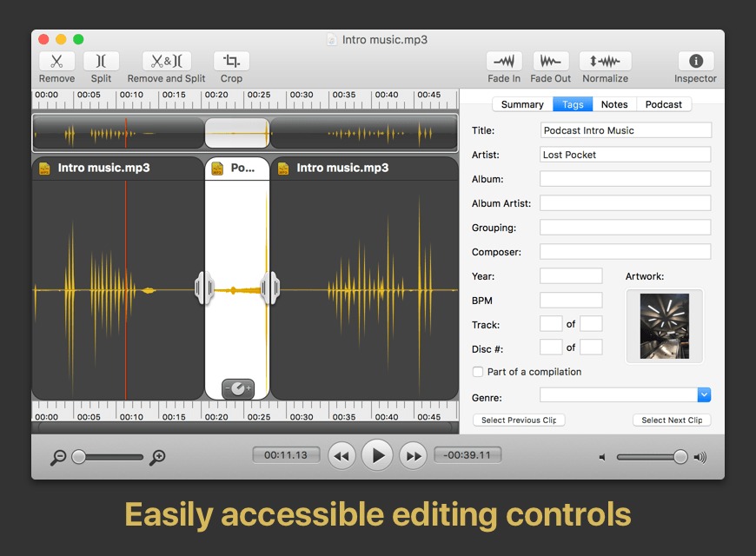The width and height of the screenshot is (756, 556).
Task: Activate the Crop tool
Action: 231,62
